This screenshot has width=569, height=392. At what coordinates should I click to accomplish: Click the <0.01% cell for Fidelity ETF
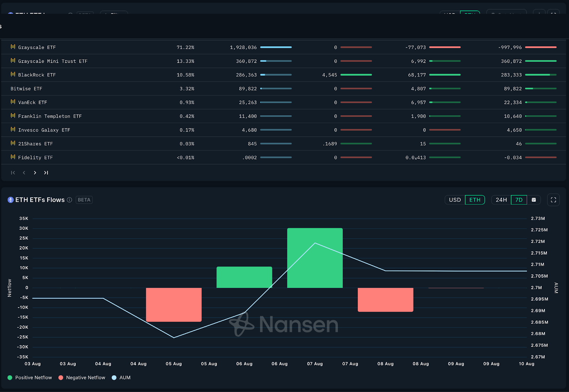click(x=185, y=157)
